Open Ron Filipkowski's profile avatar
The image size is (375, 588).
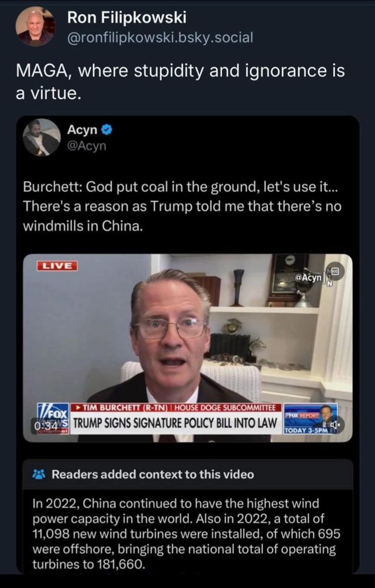35,26
